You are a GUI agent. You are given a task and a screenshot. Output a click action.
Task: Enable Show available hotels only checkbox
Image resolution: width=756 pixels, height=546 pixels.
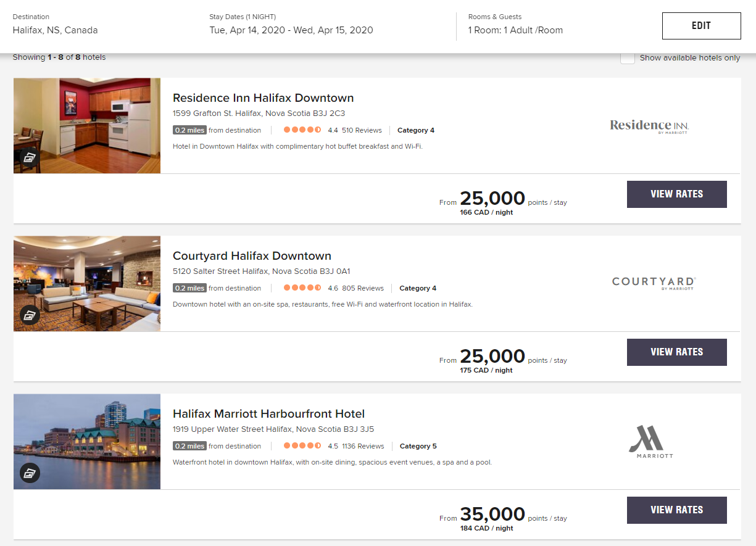627,58
